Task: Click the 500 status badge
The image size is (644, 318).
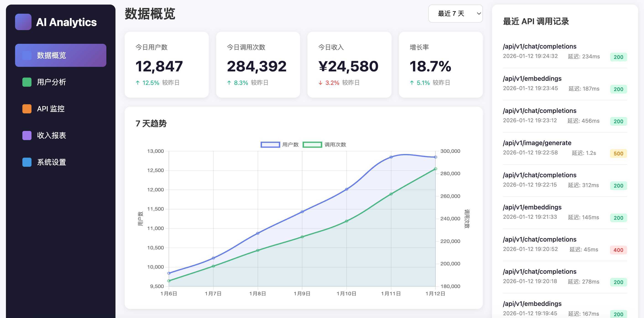Action: 618,154
